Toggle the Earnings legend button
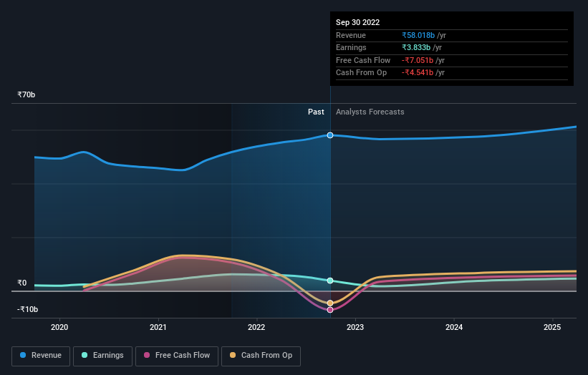This screenshot has width=588, height=375. [x=102, y=356]
